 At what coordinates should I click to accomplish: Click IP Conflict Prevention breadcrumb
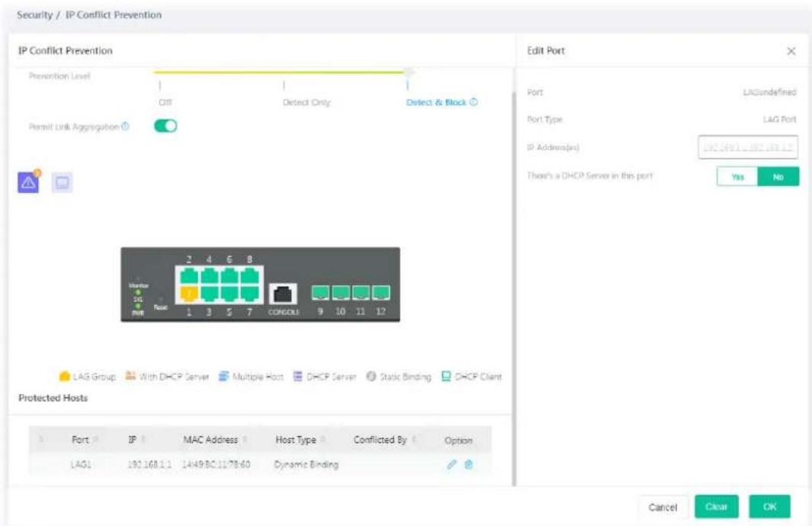114,14
